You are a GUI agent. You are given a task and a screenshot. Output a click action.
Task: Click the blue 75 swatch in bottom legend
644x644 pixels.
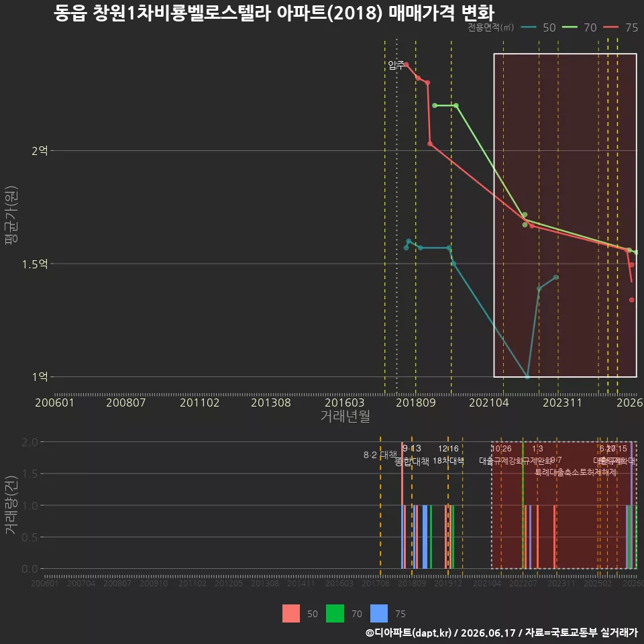(x=378, y=614)
